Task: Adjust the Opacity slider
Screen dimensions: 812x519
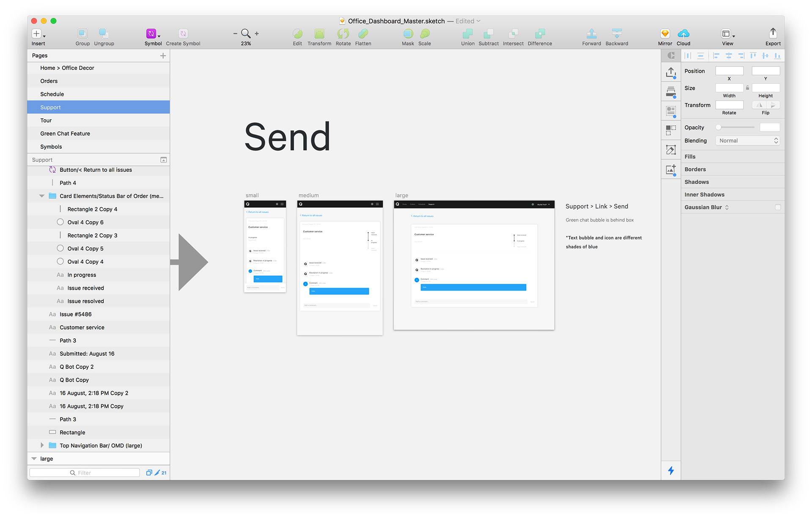Action: 736,127
